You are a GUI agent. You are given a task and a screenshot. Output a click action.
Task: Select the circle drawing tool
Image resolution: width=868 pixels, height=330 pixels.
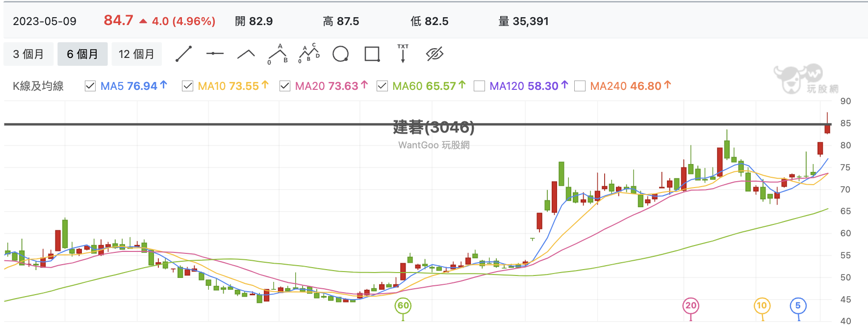click(340, 54)
